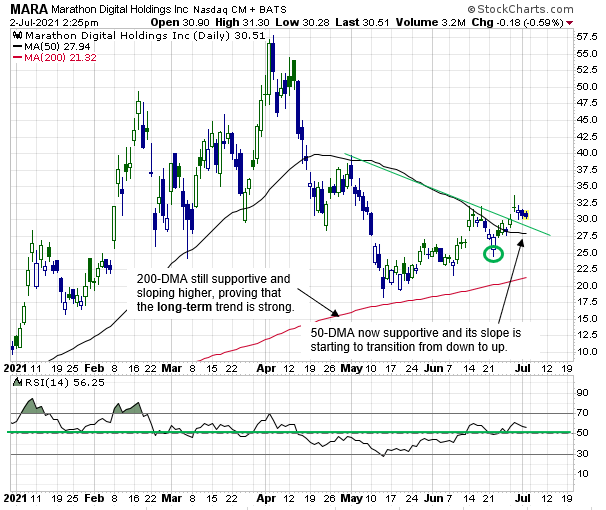
Task: Click the 30.0 price axis label
Action: point(587,219)
